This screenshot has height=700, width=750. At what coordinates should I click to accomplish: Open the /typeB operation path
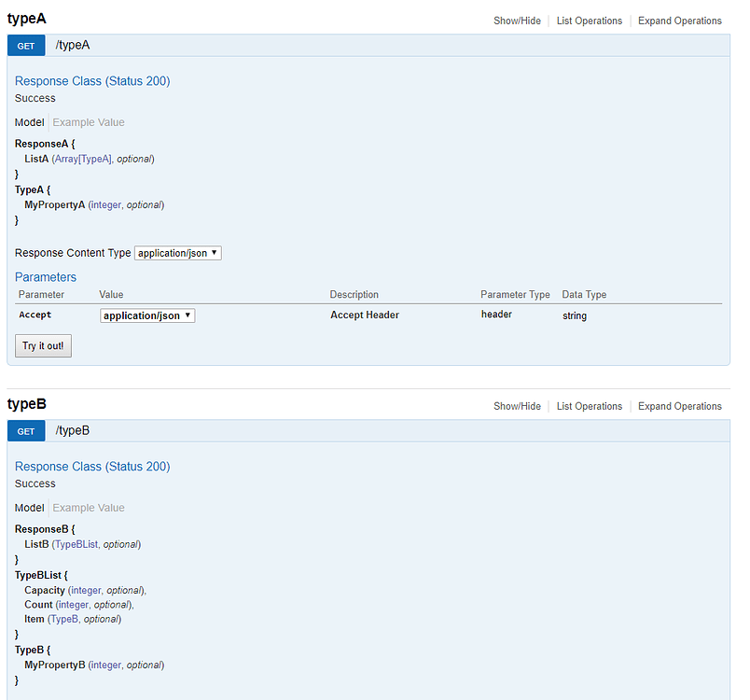(x=73, y=430)
